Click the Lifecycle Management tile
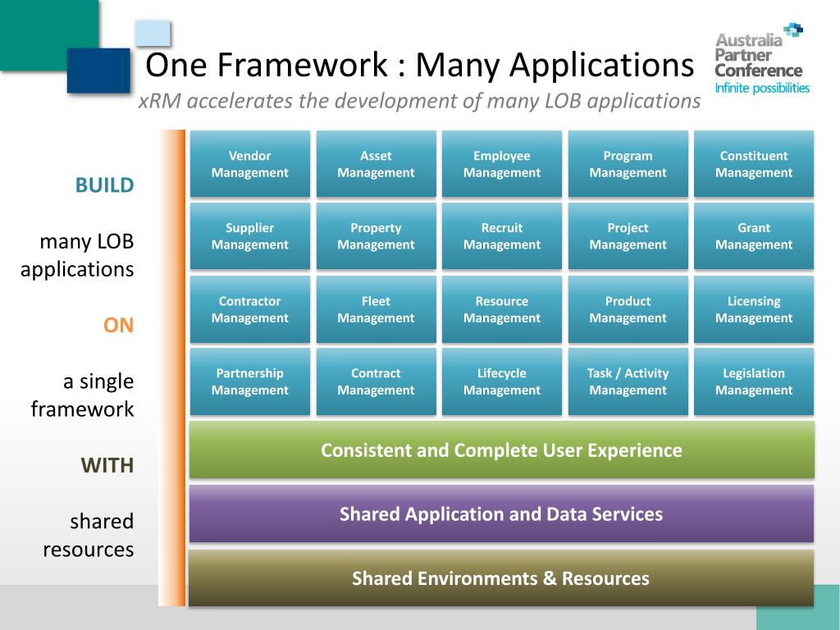This screenshot has height=630, width=840. [x=502, y=381]
